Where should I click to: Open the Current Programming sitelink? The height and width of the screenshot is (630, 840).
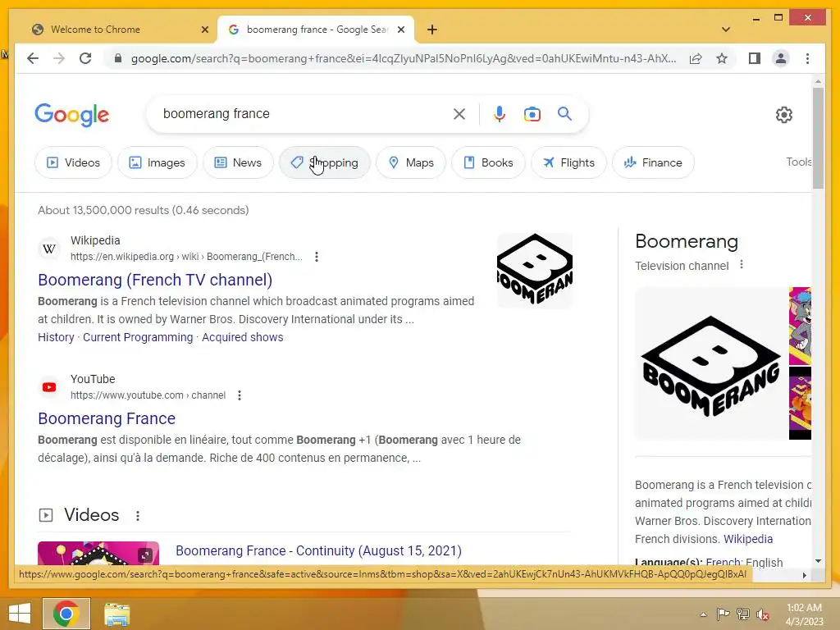[138, 337]
